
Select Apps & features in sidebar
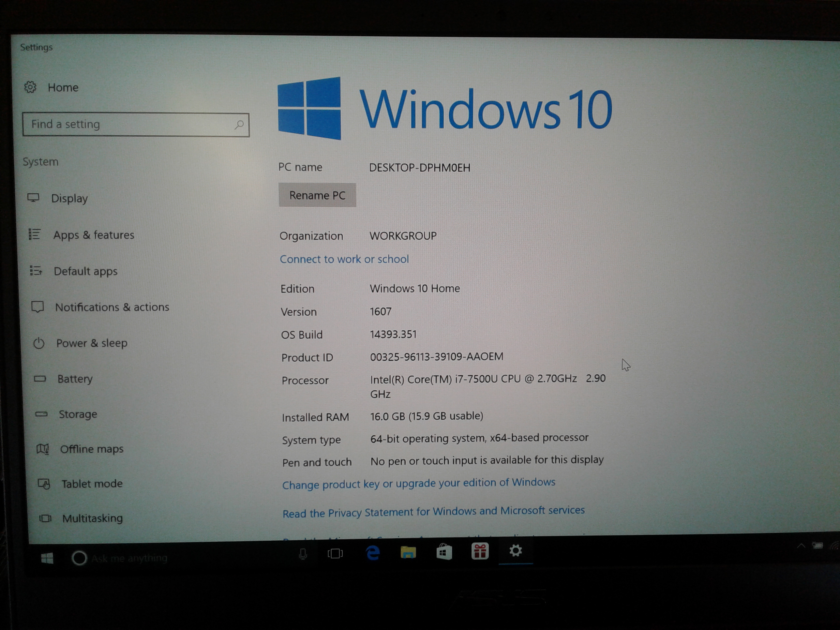93,235
